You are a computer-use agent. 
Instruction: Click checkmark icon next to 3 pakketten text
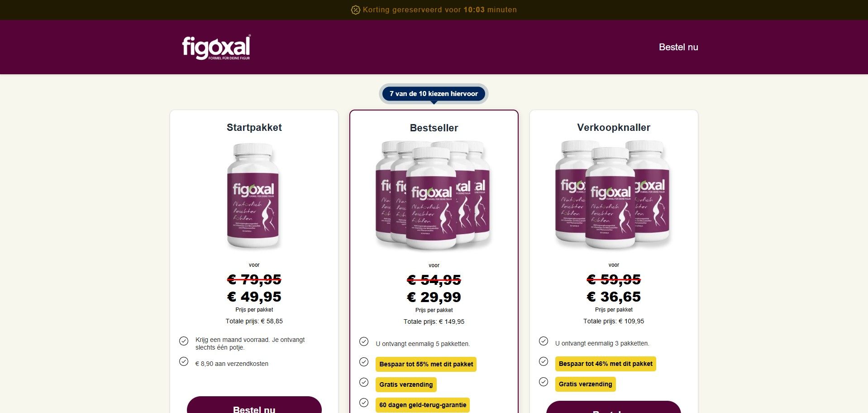click(544, 341)
